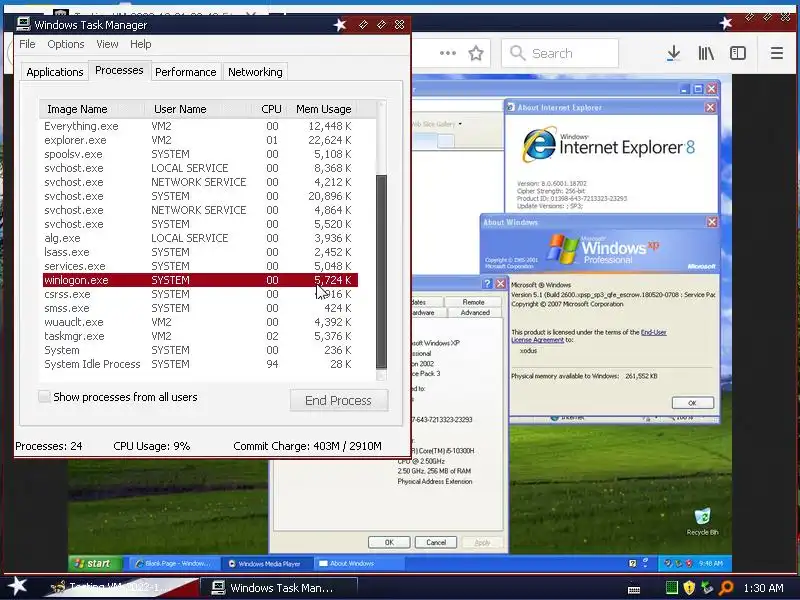Image resolution: width=800 pixels, height=600 pixels.
Task: Open the Remote tab in System Properties
Action: [x=473, y=302]
